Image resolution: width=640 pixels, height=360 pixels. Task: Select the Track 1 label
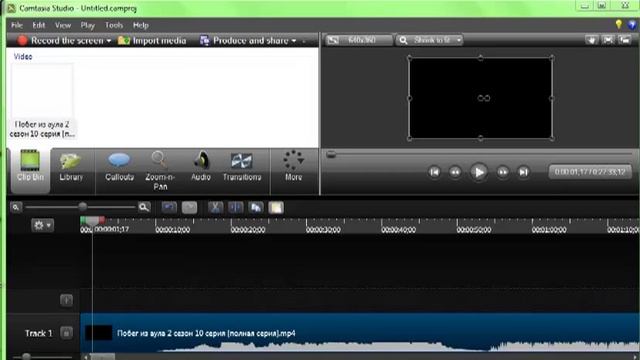39,333
